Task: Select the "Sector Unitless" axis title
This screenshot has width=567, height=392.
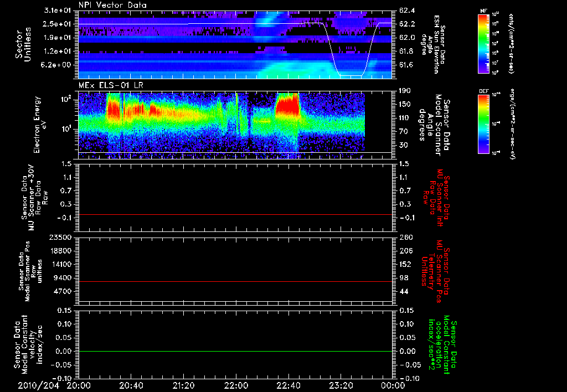Action: pos(23,44)
